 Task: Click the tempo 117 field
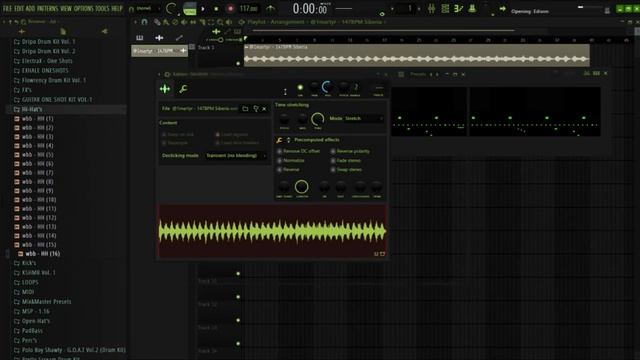point(248,9)
